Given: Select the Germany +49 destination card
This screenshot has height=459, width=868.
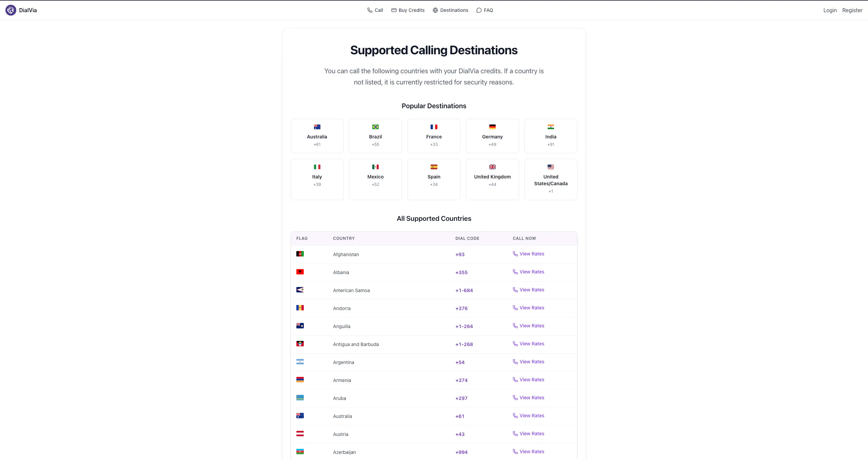Looking at the screenshot, I should click(492, 136).
